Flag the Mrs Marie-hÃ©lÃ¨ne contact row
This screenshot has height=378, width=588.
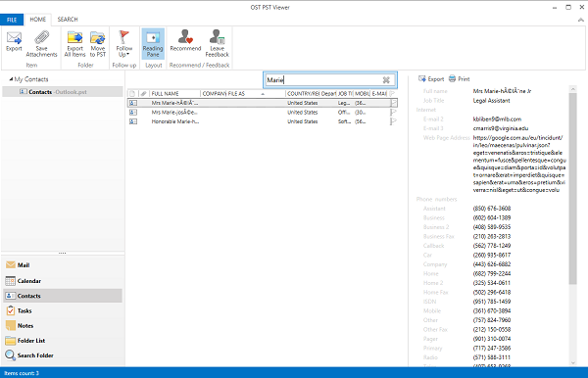tap(393, 103)
